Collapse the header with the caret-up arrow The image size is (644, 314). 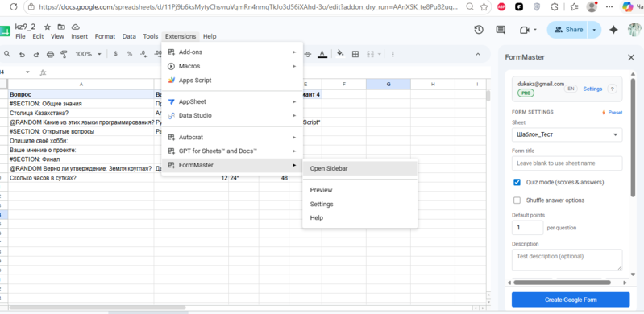(x=478, y=54)
